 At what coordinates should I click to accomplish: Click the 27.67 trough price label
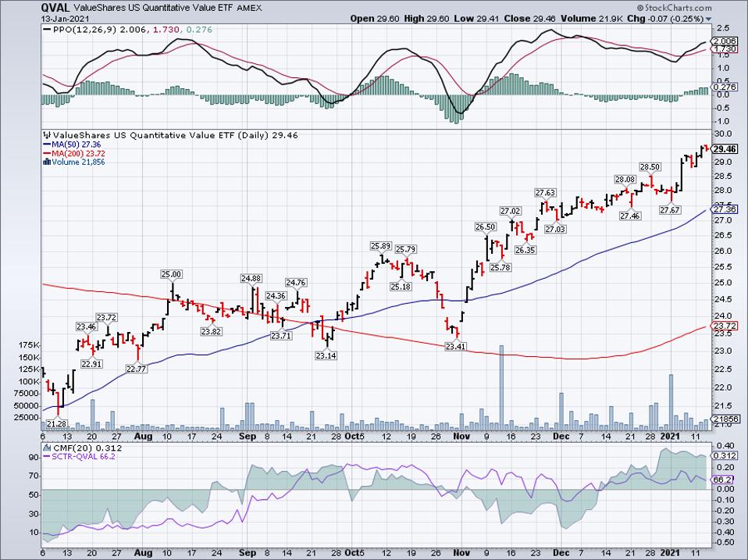[x=670, y=210]
